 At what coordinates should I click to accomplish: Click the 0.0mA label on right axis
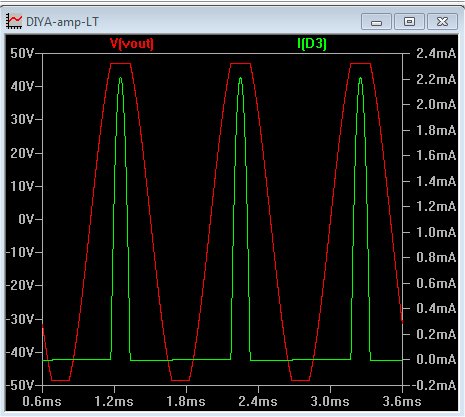[436, 359]
